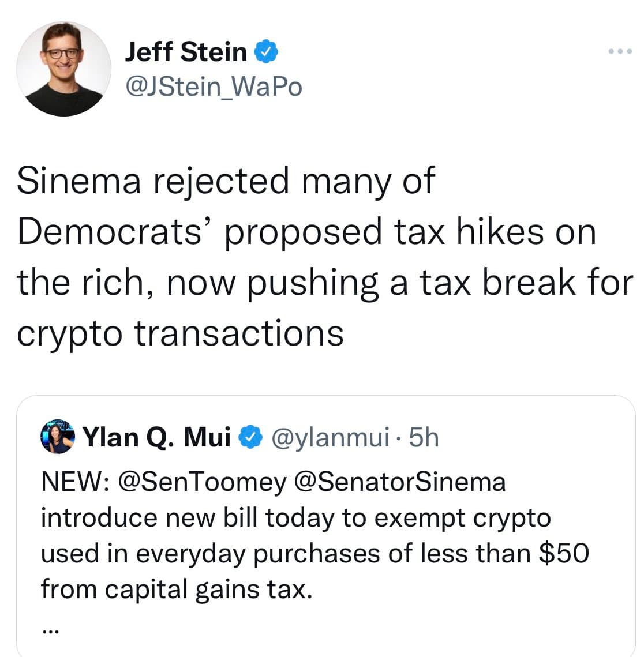Click the word 'Sinema' starting the main tweet
This screenshot has height=657, width=644.
point(79,181)
